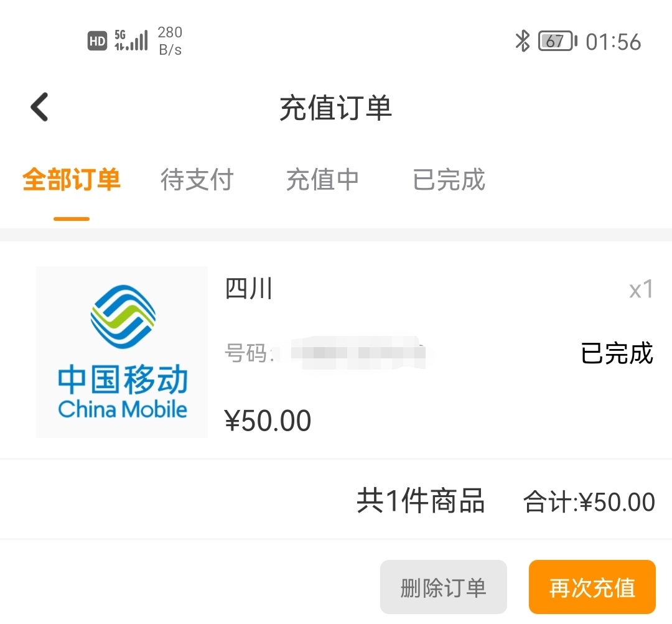Tap the quantity indicator x1

[x=640, y=289]
